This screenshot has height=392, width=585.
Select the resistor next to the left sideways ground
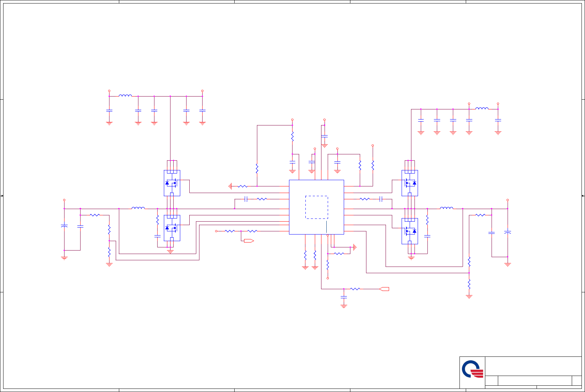(242, 186)
